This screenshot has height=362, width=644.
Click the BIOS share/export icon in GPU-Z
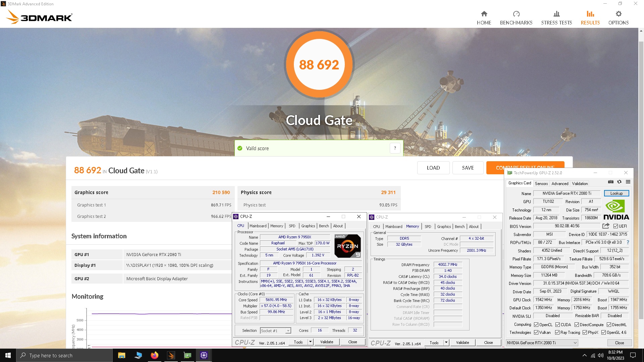pos(606,226)
